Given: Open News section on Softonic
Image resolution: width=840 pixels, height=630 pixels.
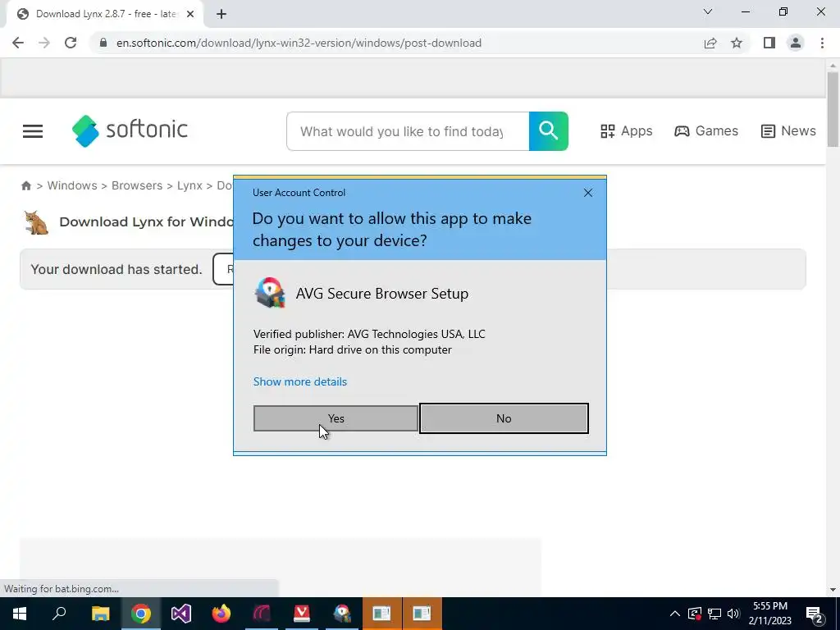Looking at the screenshot, I should (788, 131).
